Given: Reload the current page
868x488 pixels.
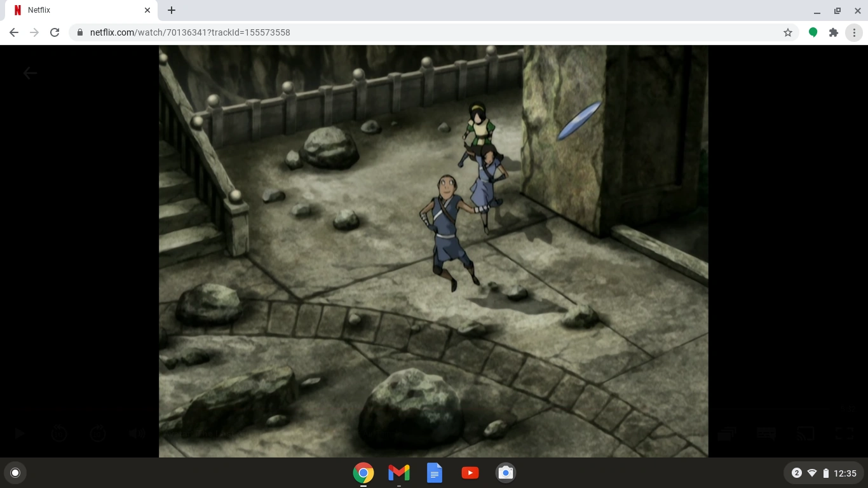Looking at the screenshot, I should [x=55, y=32].
